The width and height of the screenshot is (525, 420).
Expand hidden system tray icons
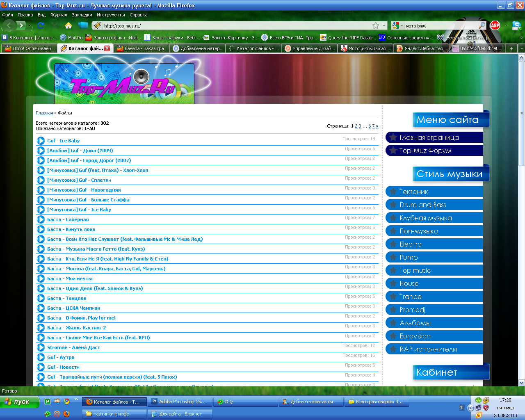click(x=471, y=408)
